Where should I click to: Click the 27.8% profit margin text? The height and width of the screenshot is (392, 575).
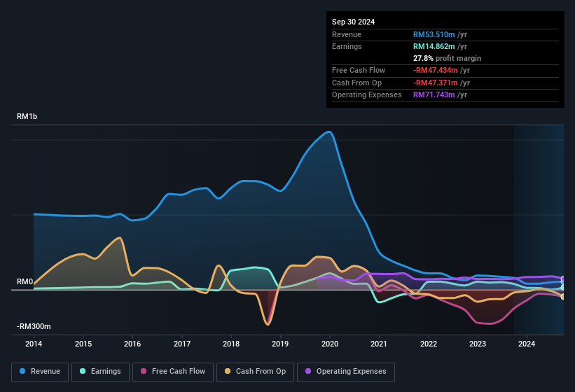click(x=447, y=58)
